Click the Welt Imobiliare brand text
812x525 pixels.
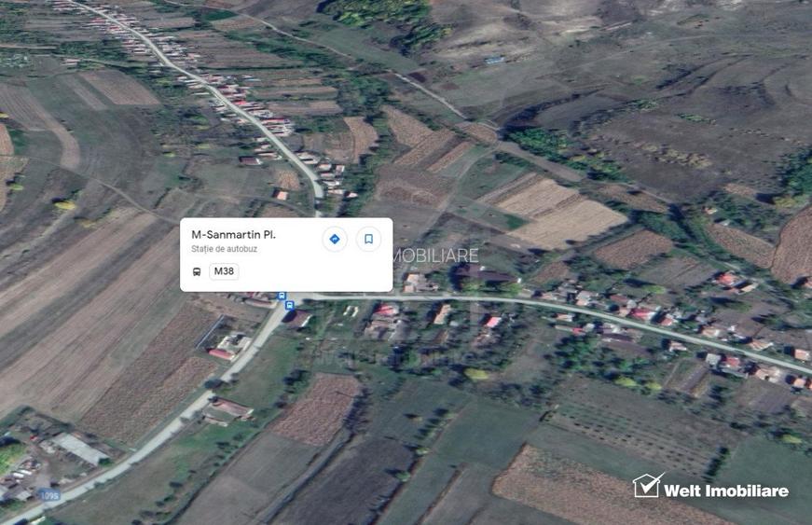tap(726, 490)
